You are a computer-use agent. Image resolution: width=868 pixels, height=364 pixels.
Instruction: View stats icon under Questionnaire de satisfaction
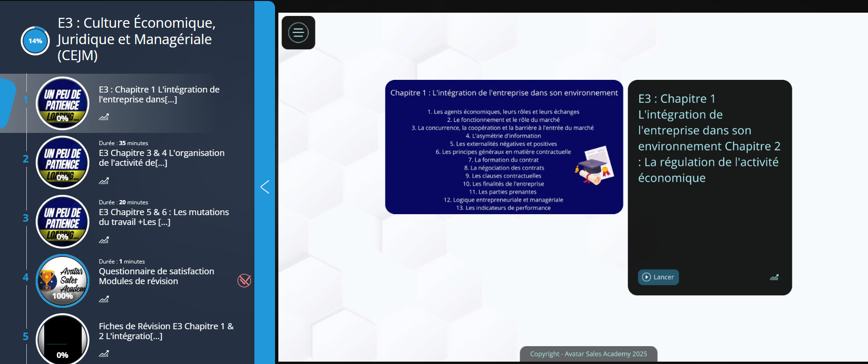[x=104, y=299]
